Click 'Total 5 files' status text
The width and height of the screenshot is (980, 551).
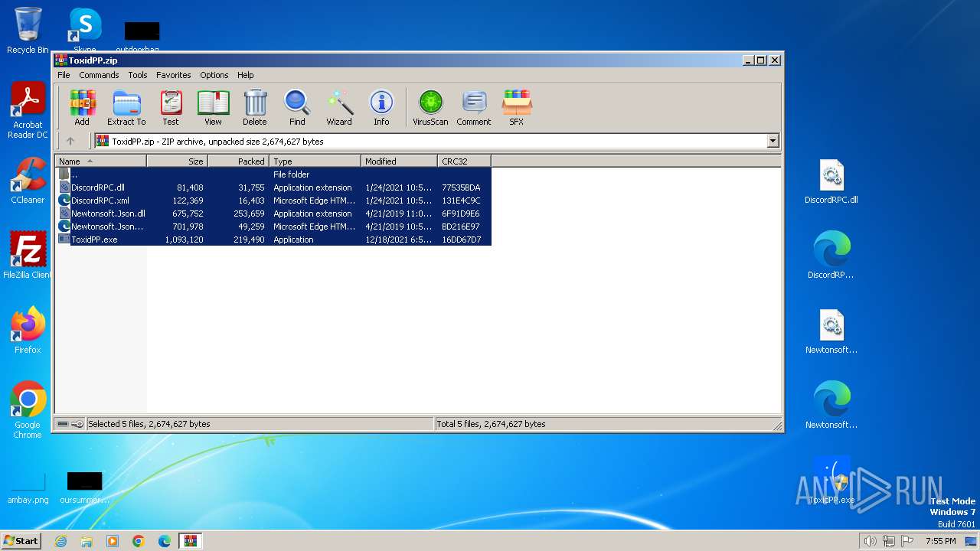(491, 424)
